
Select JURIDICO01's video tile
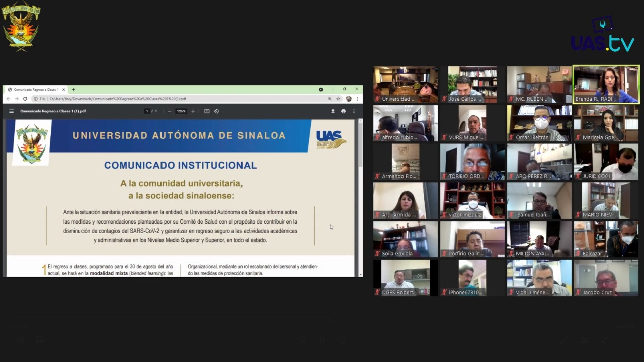606,162
